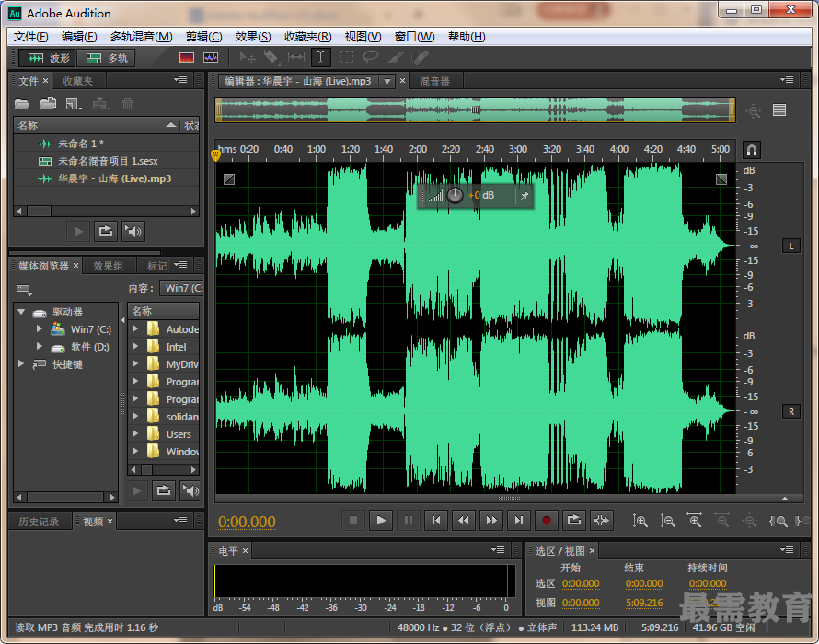This screenshot has width=819, height=644.
Task: Click New File icon in Files panel
Action: coord(74,104)
